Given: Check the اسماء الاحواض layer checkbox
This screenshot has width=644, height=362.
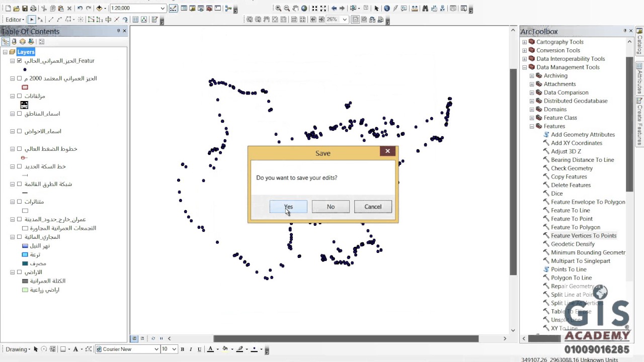Looking at the screenshot, I should tap(20, 131).
